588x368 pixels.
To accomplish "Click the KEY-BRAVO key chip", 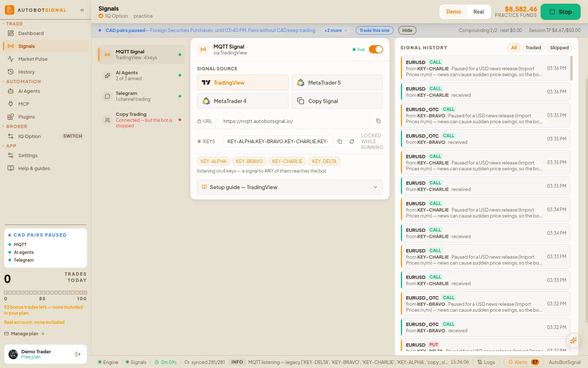I will 249,161.
